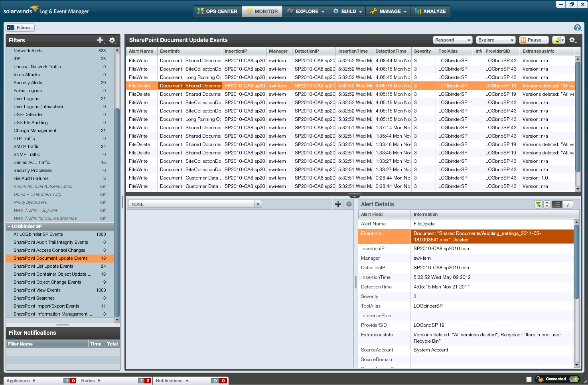Open event grid gear settings

572,40
